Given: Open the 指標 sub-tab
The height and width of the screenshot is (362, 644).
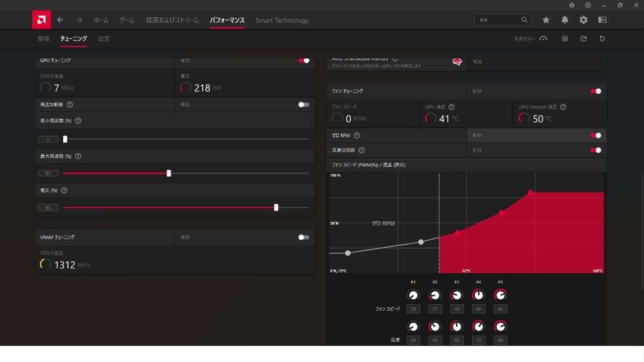Looking at the screenshot, I should [x=44, y=39].
